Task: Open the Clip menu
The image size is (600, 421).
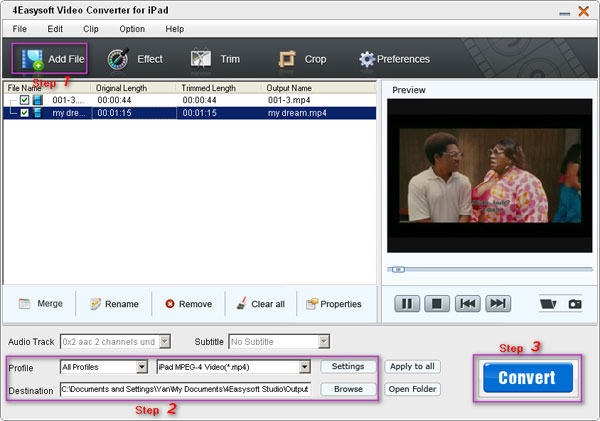Action: tap(91, 29)
